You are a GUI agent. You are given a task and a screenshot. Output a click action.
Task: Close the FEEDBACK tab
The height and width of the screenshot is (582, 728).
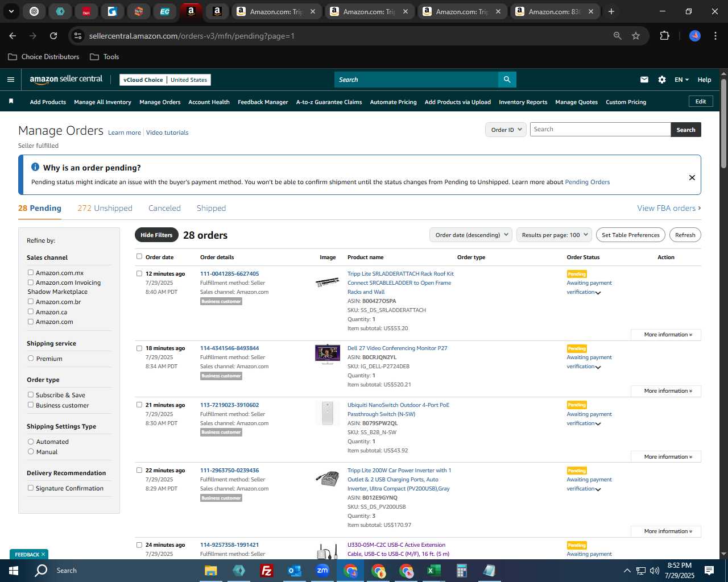click(43, 554)
